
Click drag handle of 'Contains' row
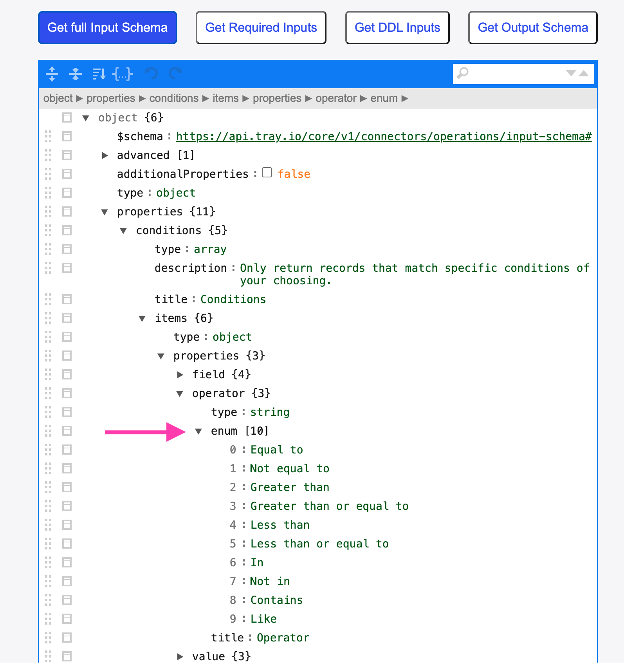pos(48,600)
